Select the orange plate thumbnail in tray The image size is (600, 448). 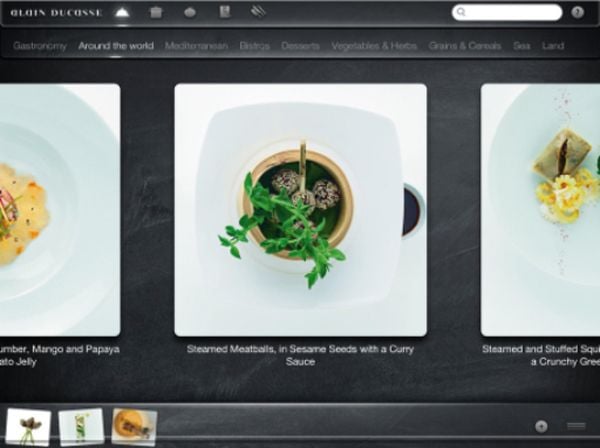(x=134, y=427)
